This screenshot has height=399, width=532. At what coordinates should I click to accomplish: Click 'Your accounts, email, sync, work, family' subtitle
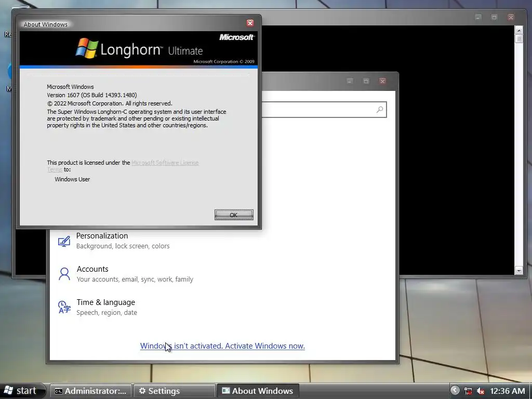pos(135,279)
